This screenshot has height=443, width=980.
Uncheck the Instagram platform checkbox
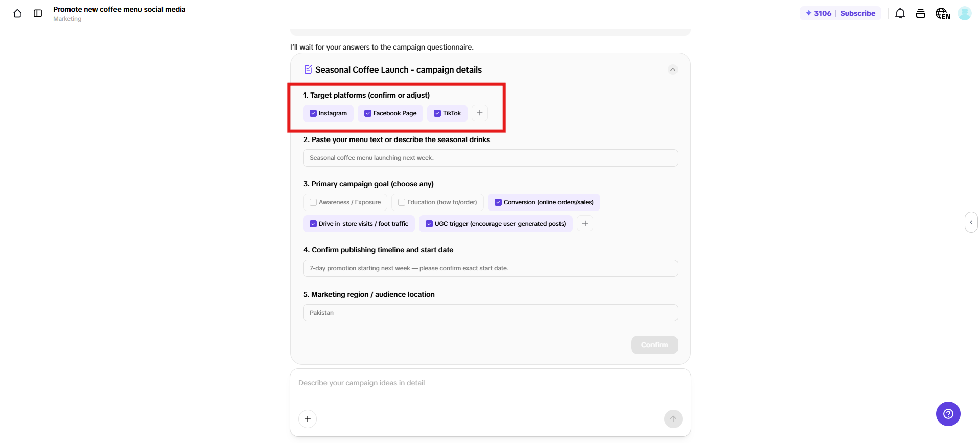coord(313,113)
